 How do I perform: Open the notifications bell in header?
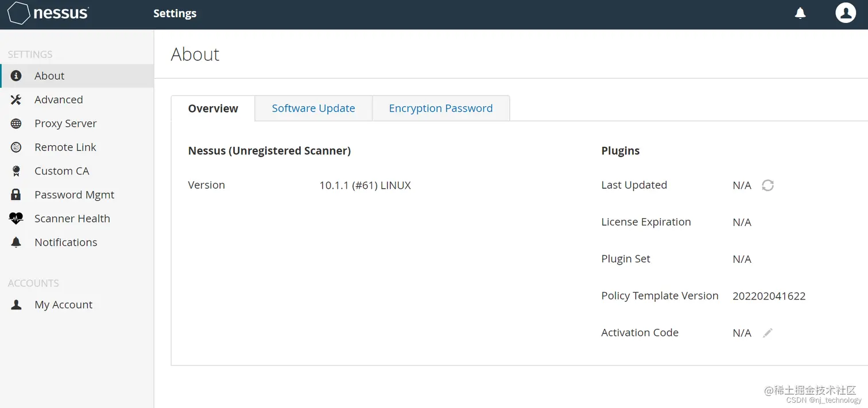(x=800, y=13)
